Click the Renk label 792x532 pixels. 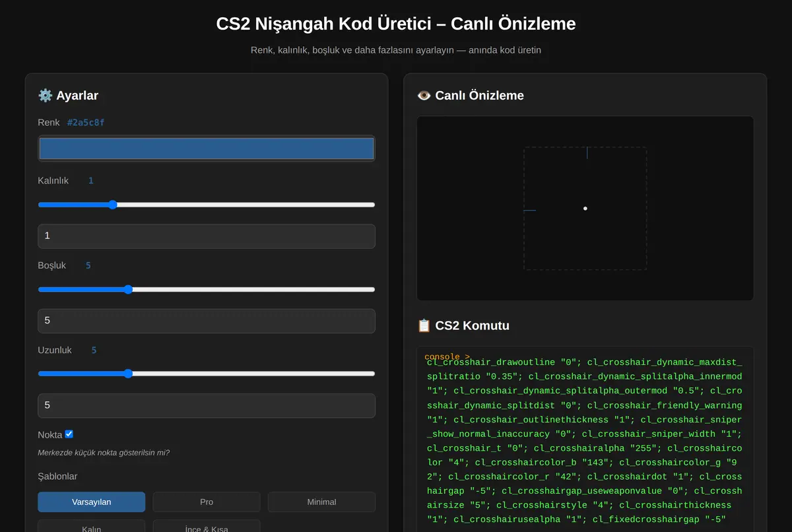pyautogui.click(x=49, y=123)
